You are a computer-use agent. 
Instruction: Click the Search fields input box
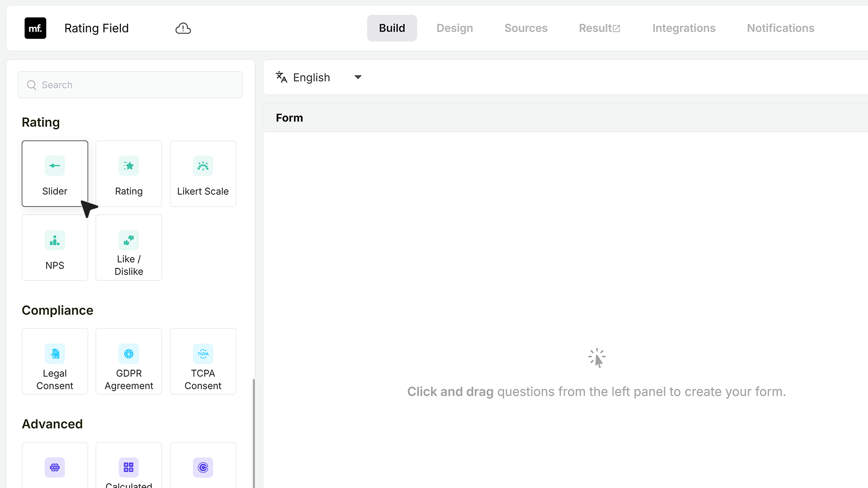pos(130,85)
